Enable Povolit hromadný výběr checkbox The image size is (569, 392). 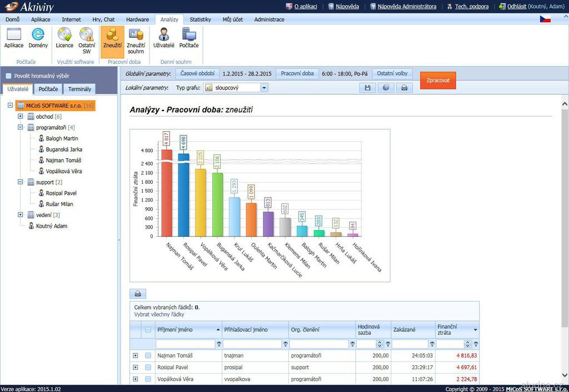pyautogui.click(x=8, y=76)
